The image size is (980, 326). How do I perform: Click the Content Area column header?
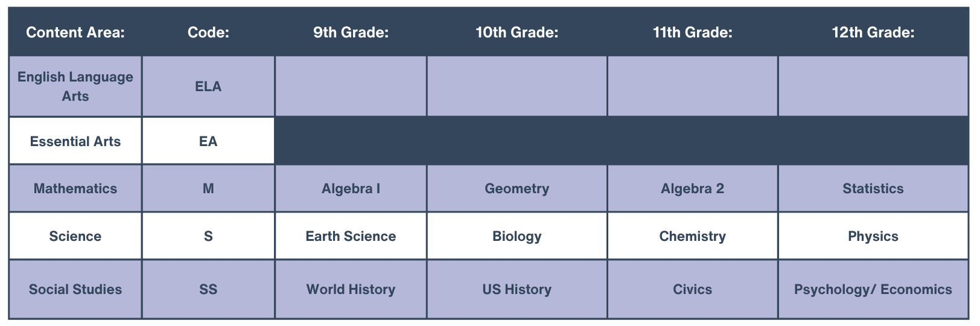click(x=75, y=33)
